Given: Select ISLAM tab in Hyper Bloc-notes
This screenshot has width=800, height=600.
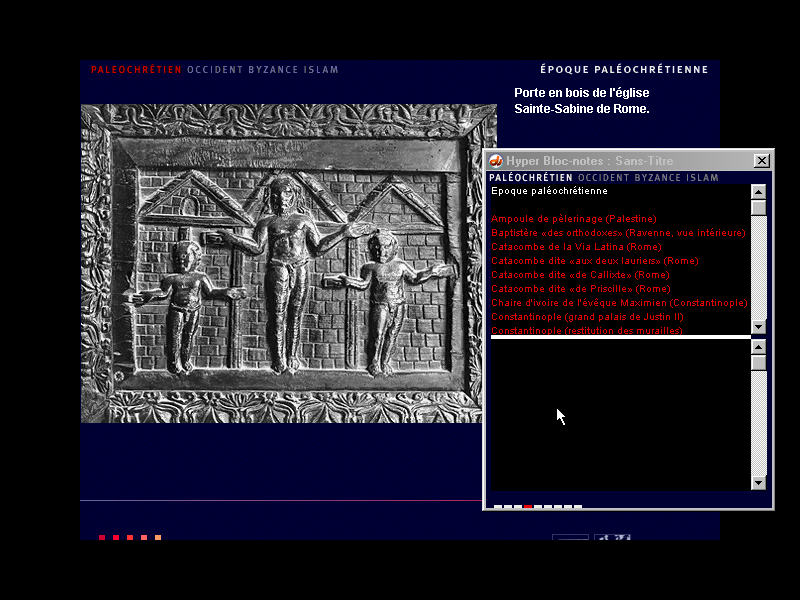Looking at the screenshot, I should [702, 178].
